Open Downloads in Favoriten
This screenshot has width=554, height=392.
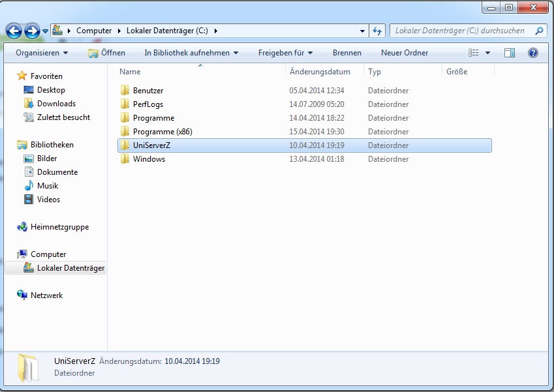(x=56, y=104)
